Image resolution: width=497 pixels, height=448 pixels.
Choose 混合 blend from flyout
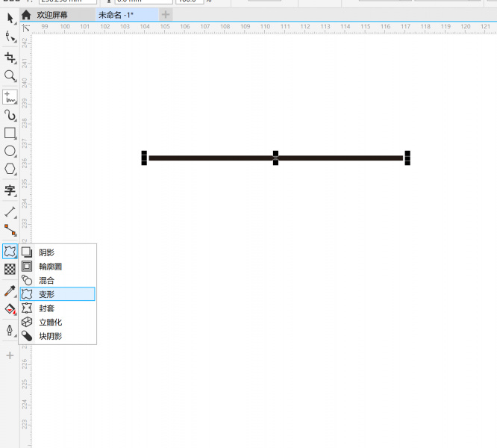[x=57, y=280]
